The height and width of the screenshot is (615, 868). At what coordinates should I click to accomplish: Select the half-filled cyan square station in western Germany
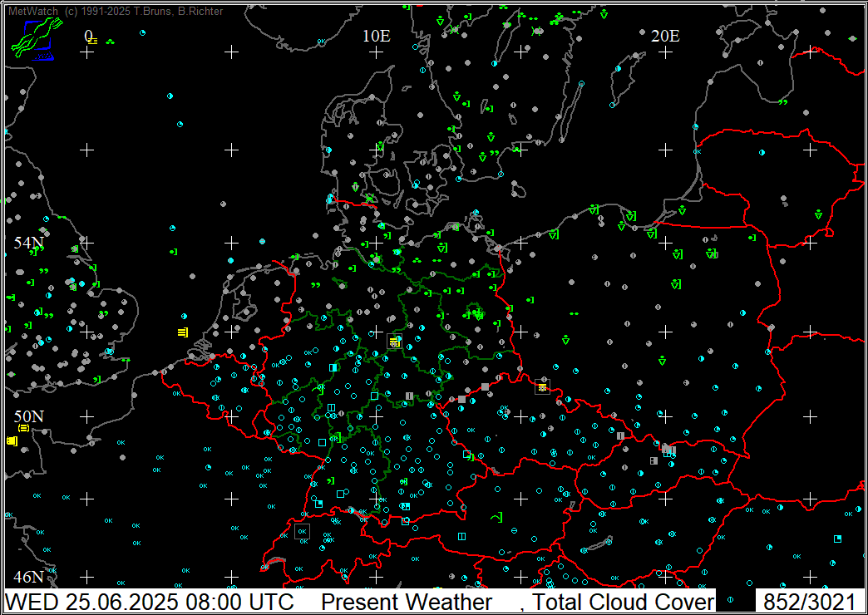[x=333, y=367]
